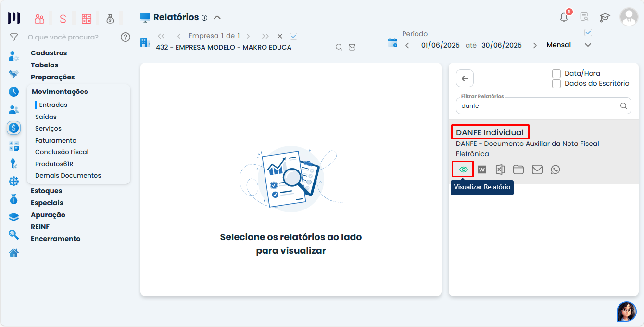The image size is (644, 327).
Task: Open the period calendar icon
Action: pos(392,42)
